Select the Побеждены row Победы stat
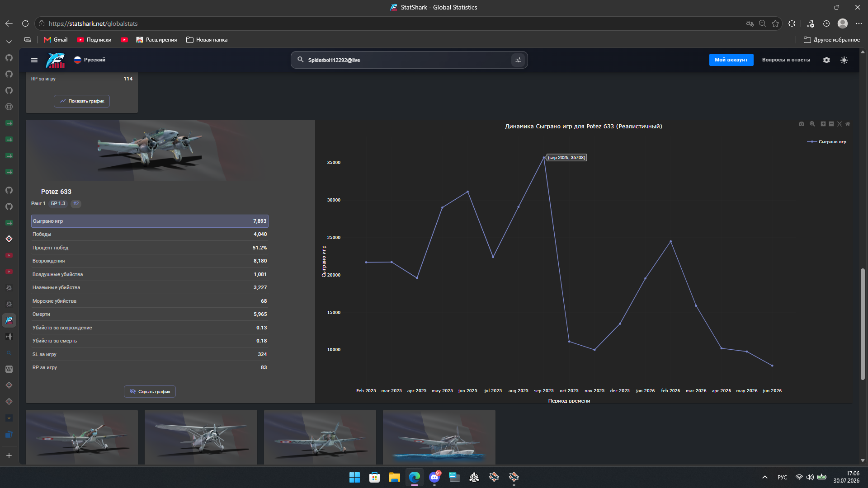The width and height of the screenshot is (868, 488). pyautogui.click(x=150, y=235)
